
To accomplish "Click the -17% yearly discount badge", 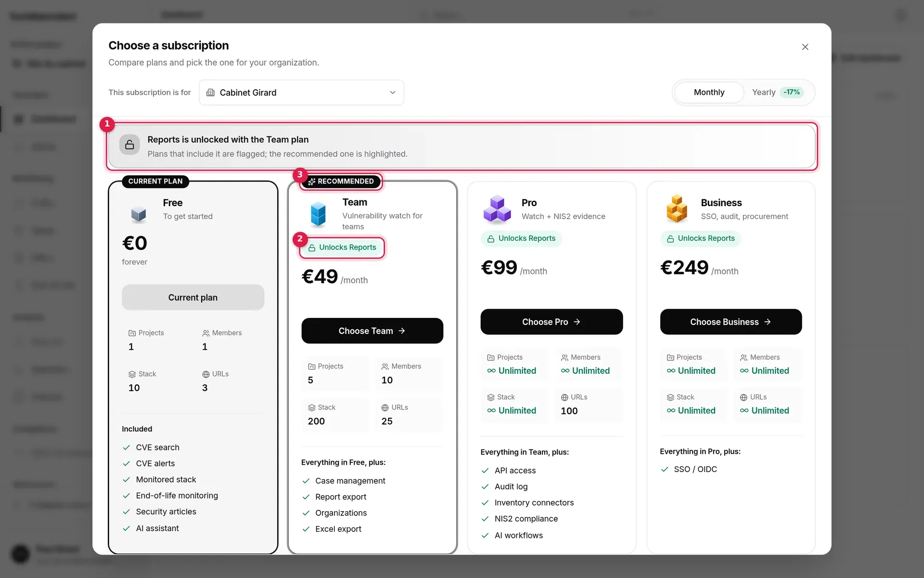I will pyautogui.click(x=792, y=92).
